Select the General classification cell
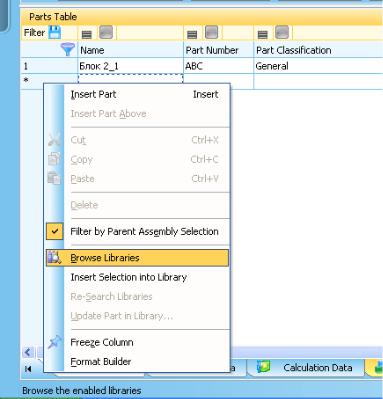Image resolution: width=383 pixels, height=399 pixels. (x=318, y=66)
